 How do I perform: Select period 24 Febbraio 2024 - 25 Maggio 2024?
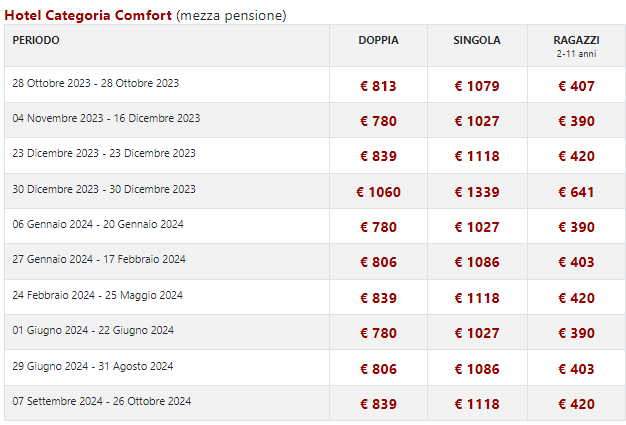(97, 295)
